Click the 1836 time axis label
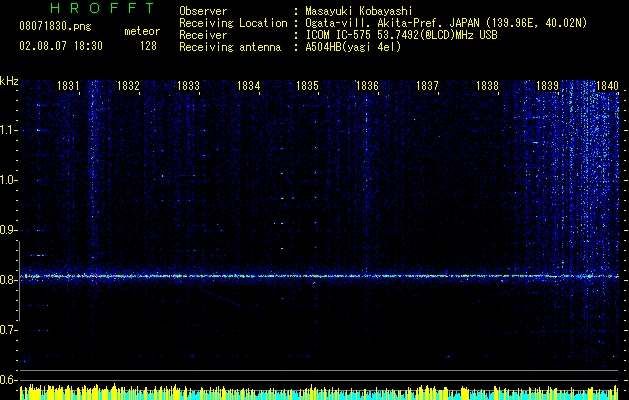This screenshot has width=629, height=400. 367,86
